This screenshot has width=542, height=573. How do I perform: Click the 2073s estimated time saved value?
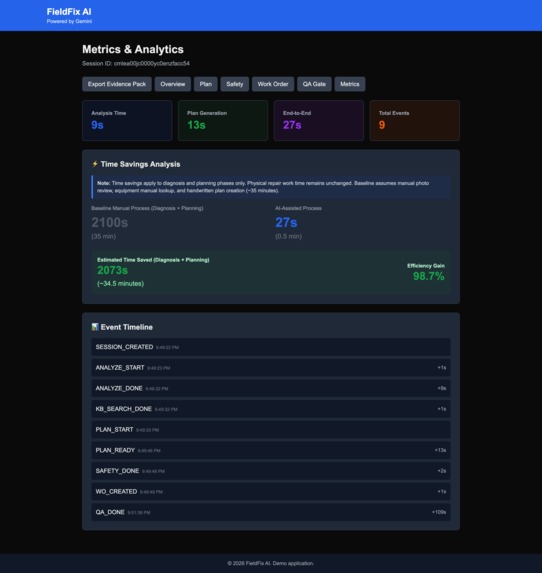[113, 270]
